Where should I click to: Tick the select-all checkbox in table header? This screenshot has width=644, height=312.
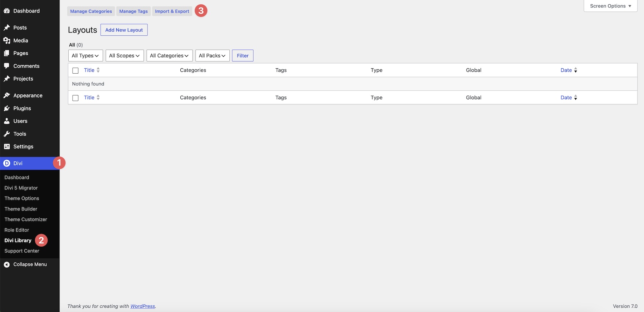75,70
